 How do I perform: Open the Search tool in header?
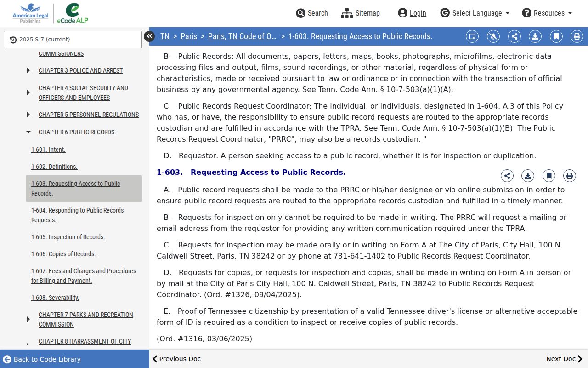click(312, 13)
